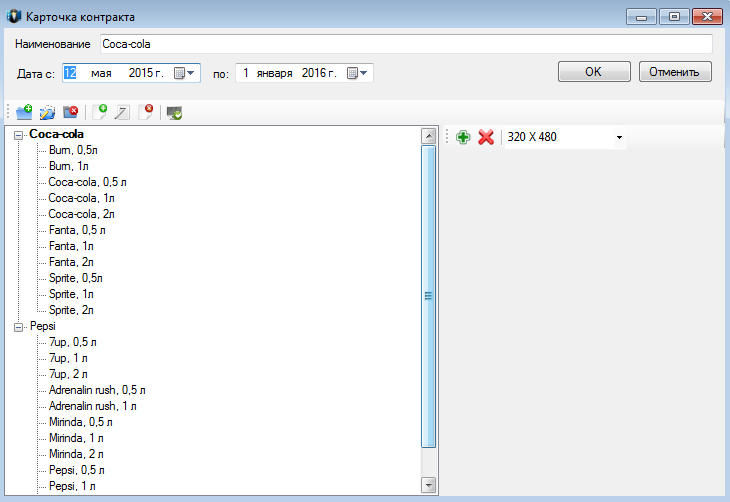Select 'Coca-cola, 1л' tree item

[x=81, y=198]
